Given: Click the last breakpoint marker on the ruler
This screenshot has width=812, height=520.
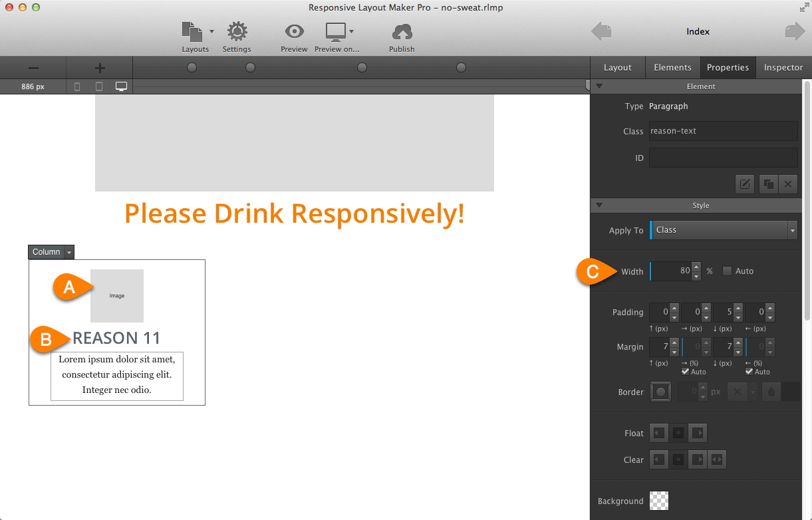Looking at the screenshot, I should point(461,68).
